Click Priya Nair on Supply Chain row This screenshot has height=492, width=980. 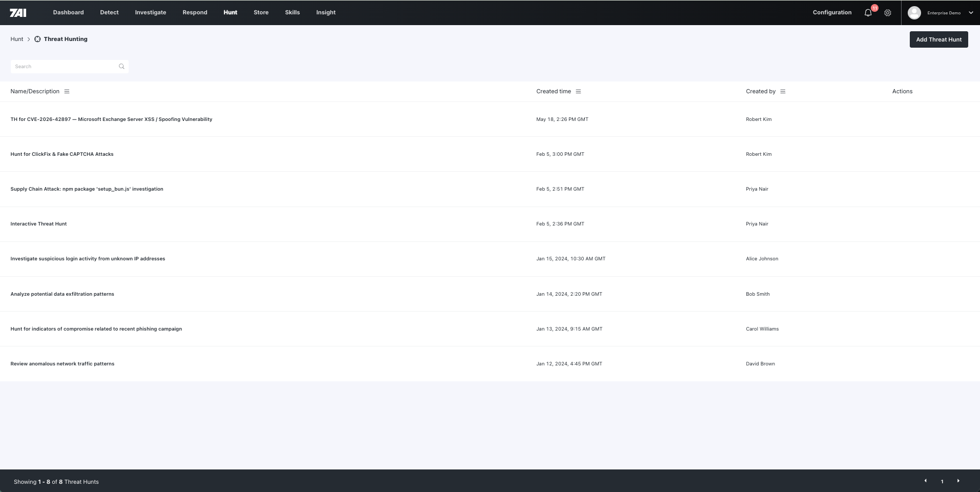click(x=757, y=189)
